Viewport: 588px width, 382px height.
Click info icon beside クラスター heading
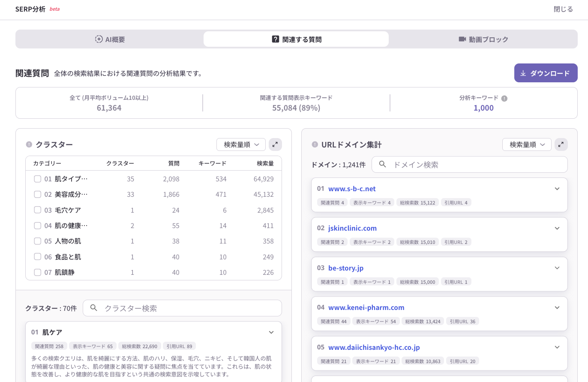coord(29,144)
